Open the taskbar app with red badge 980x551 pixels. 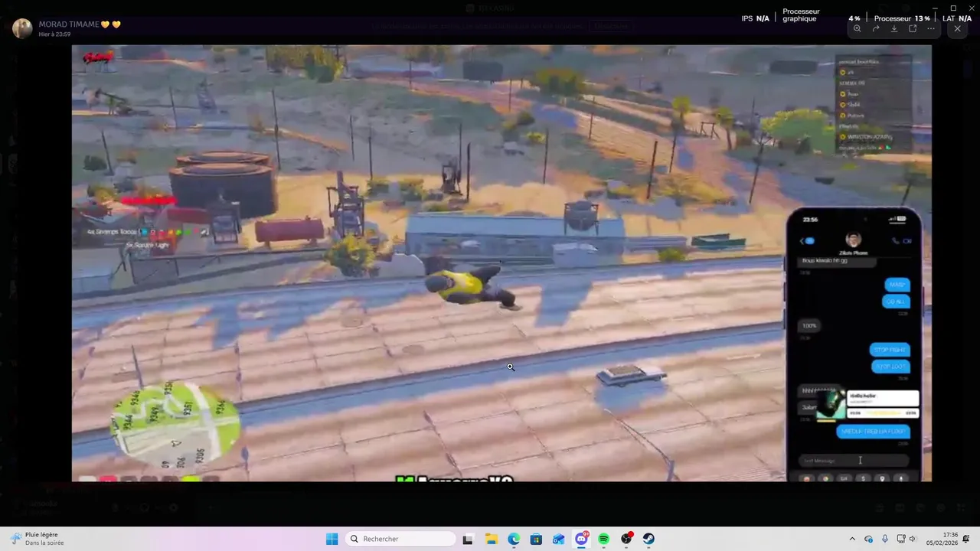[x=626, y=539]
